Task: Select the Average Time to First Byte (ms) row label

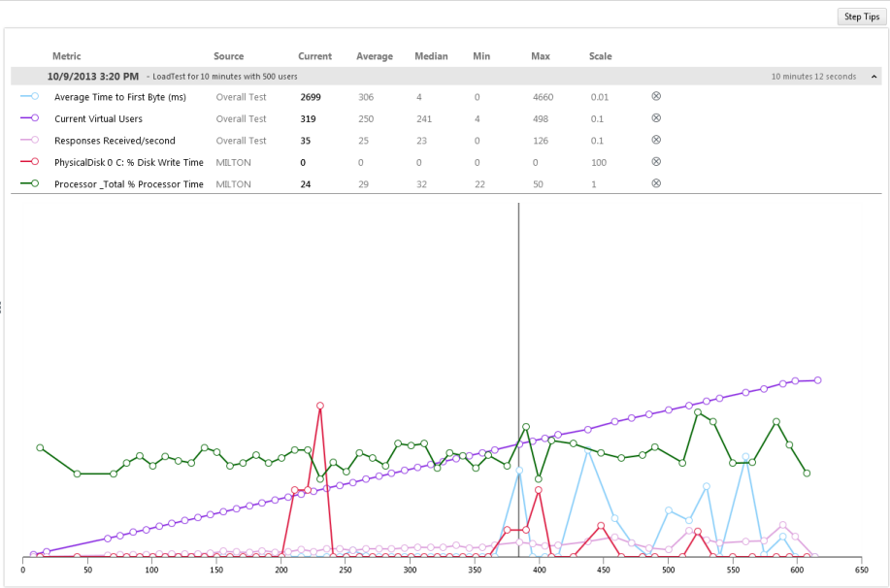Action: pos(120,97)
